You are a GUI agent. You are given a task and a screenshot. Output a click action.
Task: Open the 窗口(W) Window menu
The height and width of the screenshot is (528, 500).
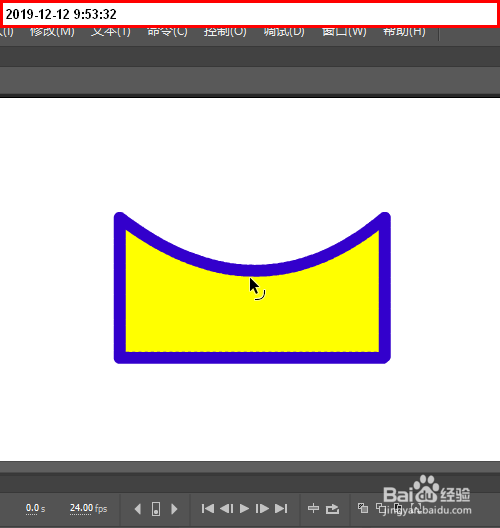344,32
